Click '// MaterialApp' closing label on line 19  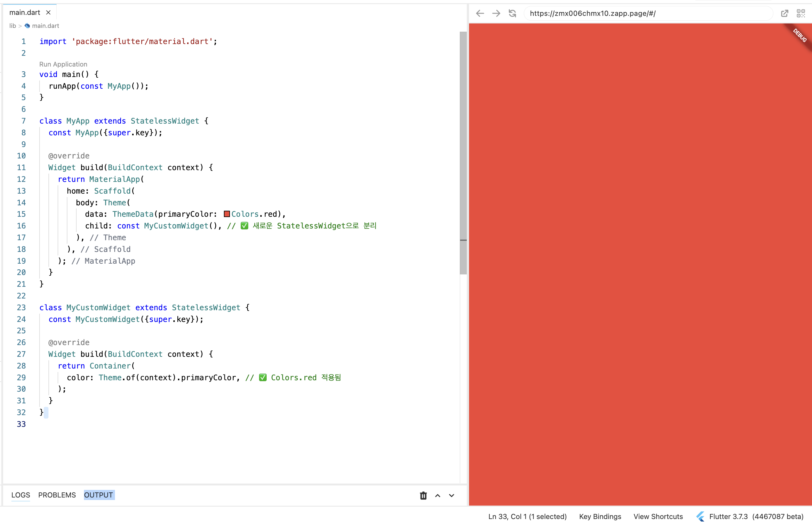tap(103, 261)
